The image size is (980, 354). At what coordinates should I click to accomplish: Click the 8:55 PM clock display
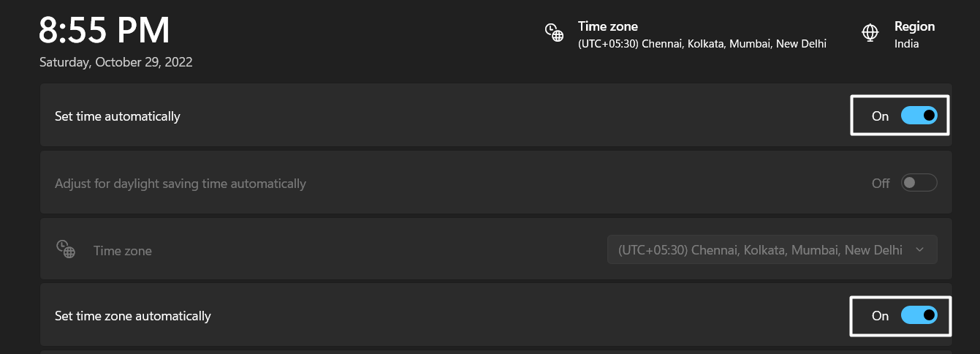point(105,30)
